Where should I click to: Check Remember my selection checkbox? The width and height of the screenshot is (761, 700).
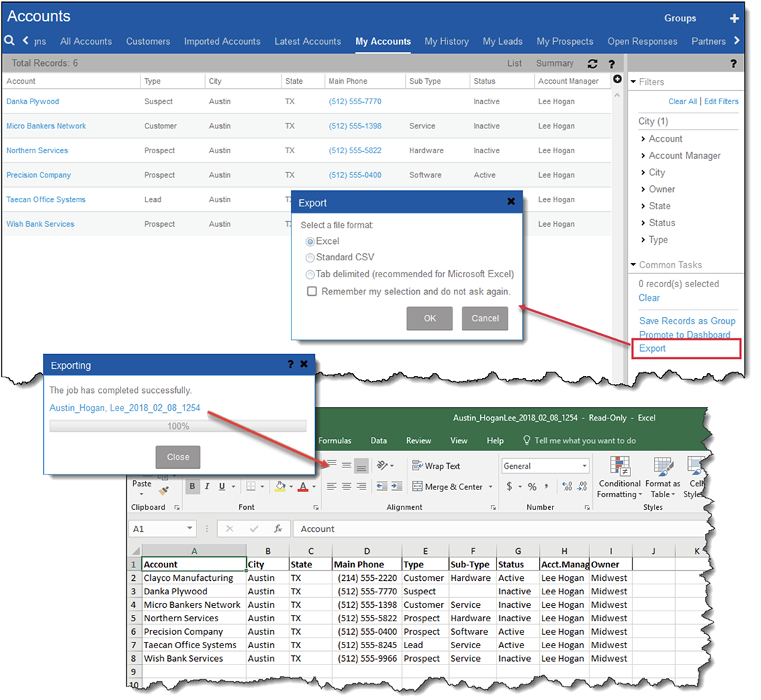click(311, 291)
